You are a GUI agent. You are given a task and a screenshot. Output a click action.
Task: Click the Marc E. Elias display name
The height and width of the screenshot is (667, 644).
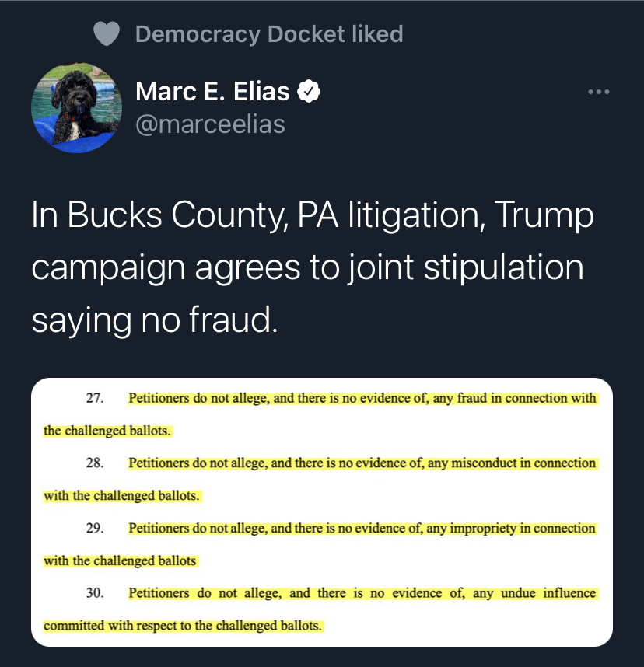click(x=212, y=93)
